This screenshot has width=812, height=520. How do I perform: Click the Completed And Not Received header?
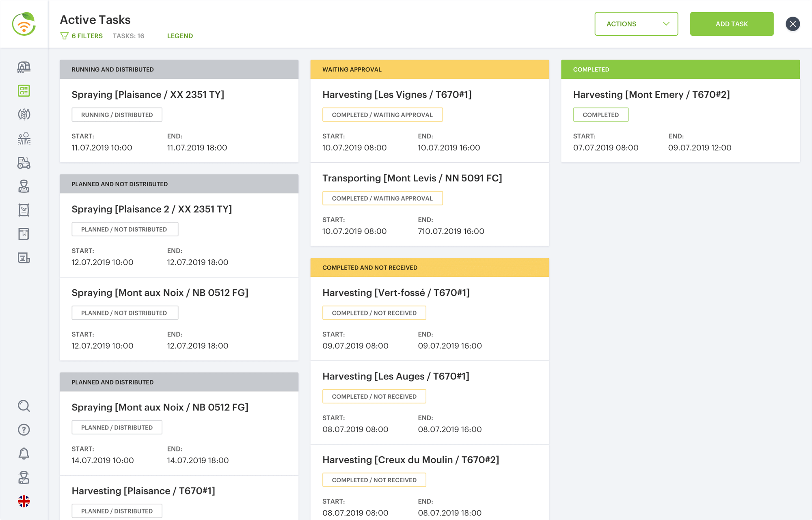429,268
